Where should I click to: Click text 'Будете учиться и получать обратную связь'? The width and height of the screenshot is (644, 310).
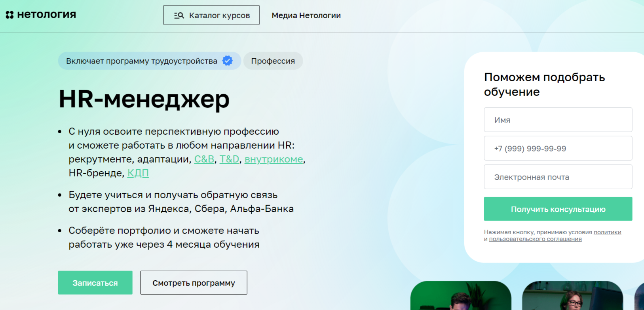coord(173,195)
